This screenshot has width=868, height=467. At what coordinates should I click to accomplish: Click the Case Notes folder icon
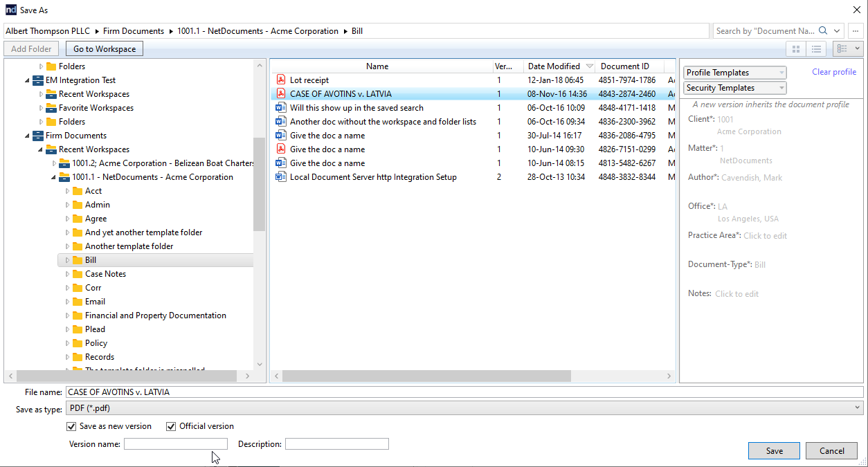pyautogui.click(x=78, y=274)
